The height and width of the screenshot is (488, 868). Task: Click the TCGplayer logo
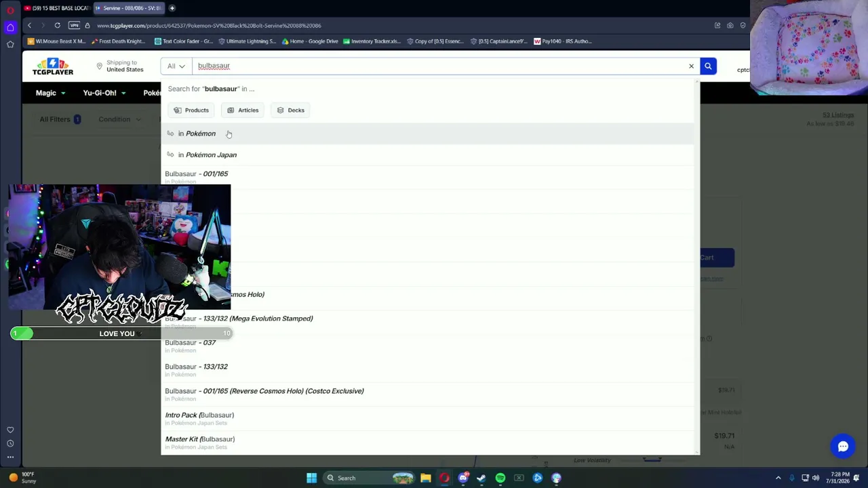[x=53, y=66]
